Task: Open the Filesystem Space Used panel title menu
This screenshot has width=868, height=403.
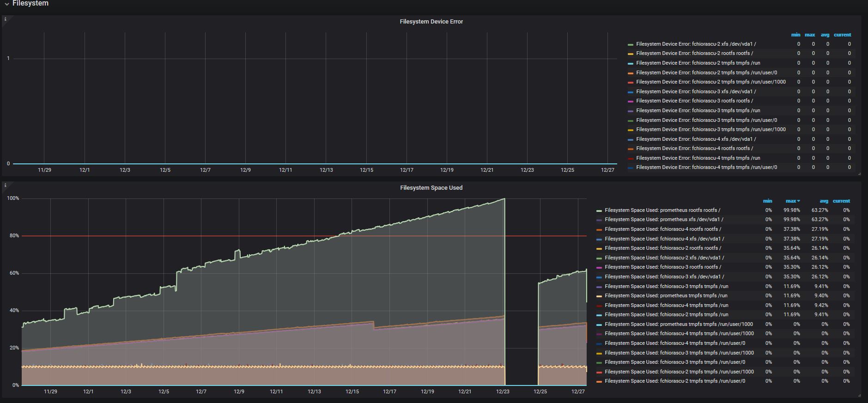Action: [x=431, y=188]
